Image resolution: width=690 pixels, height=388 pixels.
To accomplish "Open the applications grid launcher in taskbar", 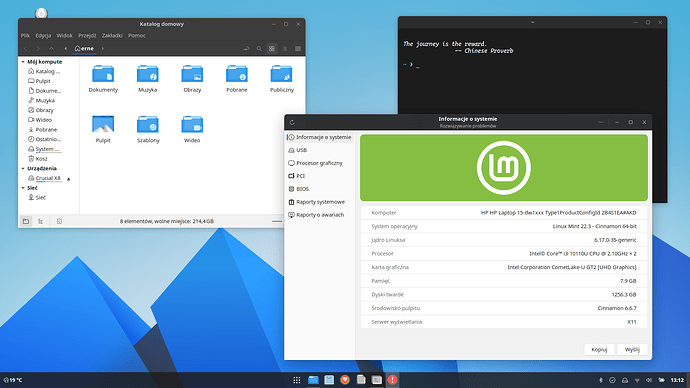I will pos(297,380).
